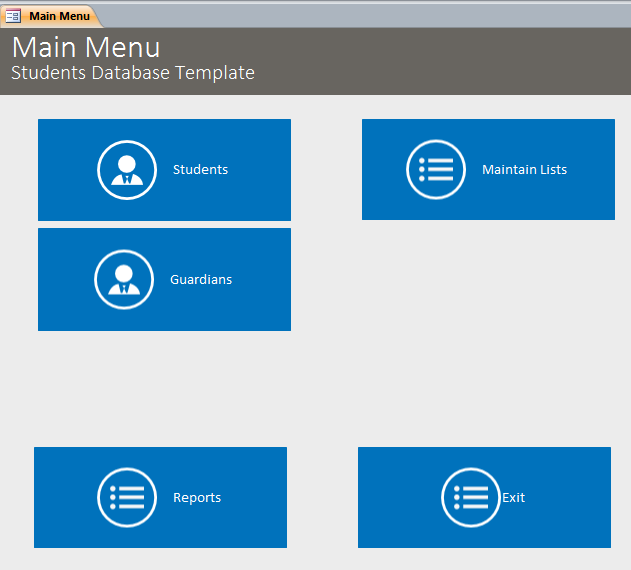Viewport: 631px width, 570px height.
Task: Click the Guardians button label
Action: click(201, 279)
